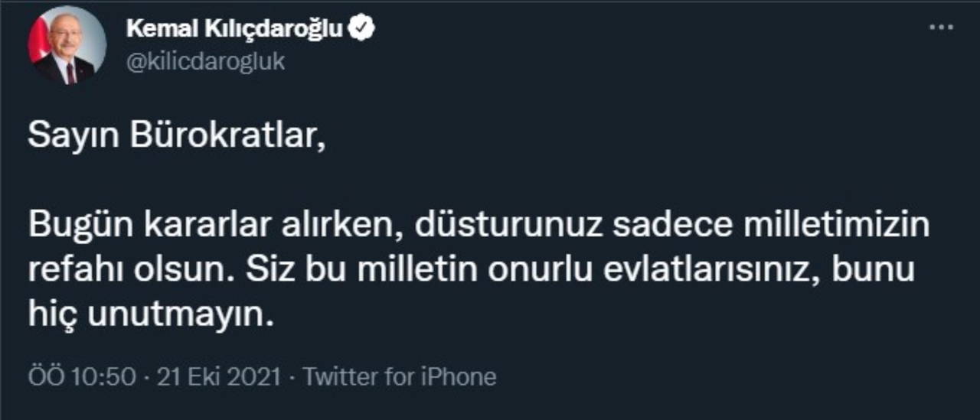Click the words "hiç unutmayın" in the tweet
The width and height of the screenshot is (980, 420).
(x=150, y=313)
